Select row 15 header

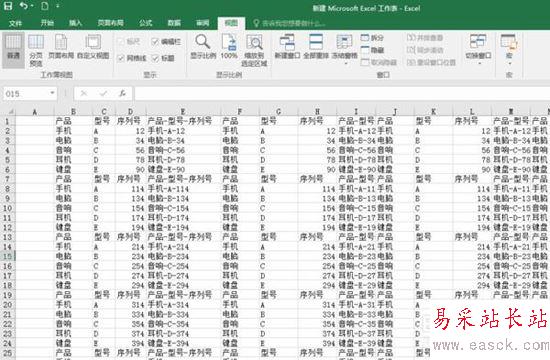click(8, 256)
